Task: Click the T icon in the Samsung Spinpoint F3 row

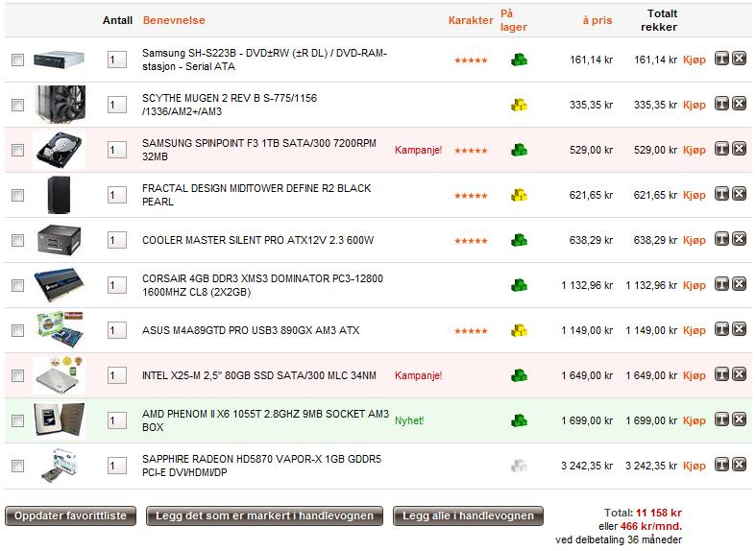Action: (721, 149)
